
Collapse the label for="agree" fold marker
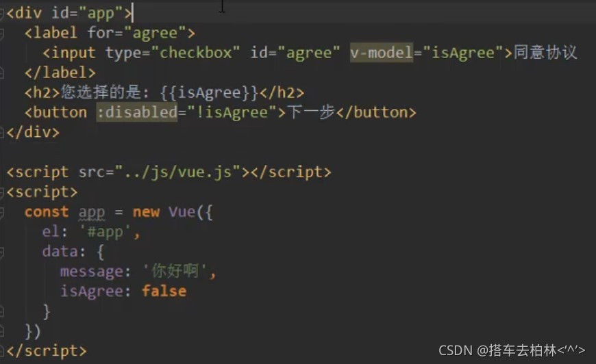(1, 34)
